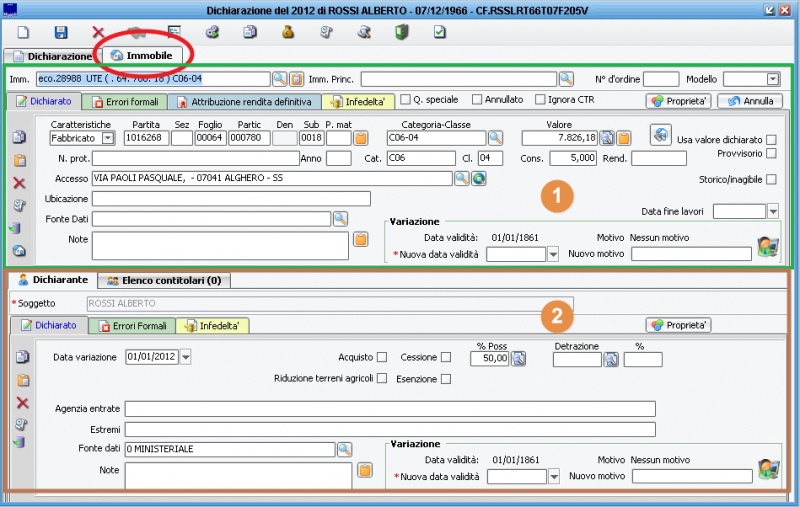Click the calculator icon next to % Poss
The height and width of the screenshot is (507, 800).
519,359
